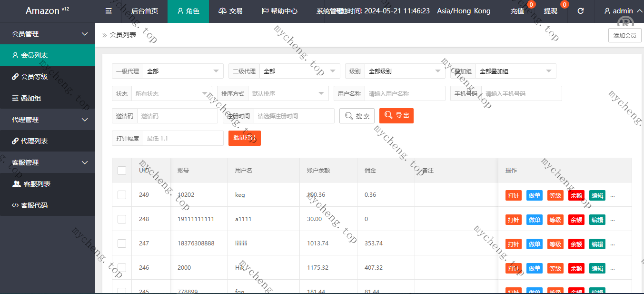644x294 pixels.
Task: Switch to the 交易 top tab
Action: point(230,11)
